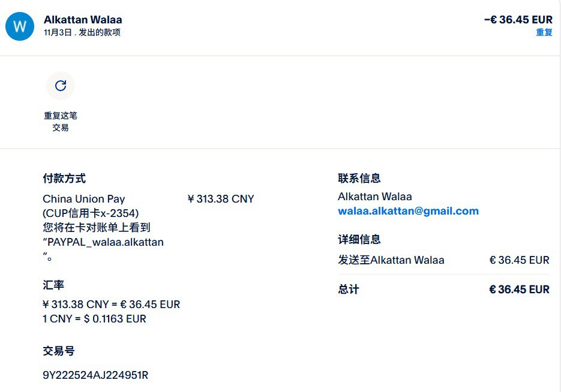Click the 总计 total label
Viewport: 561px width, 392px height.
tap(348, 290)
